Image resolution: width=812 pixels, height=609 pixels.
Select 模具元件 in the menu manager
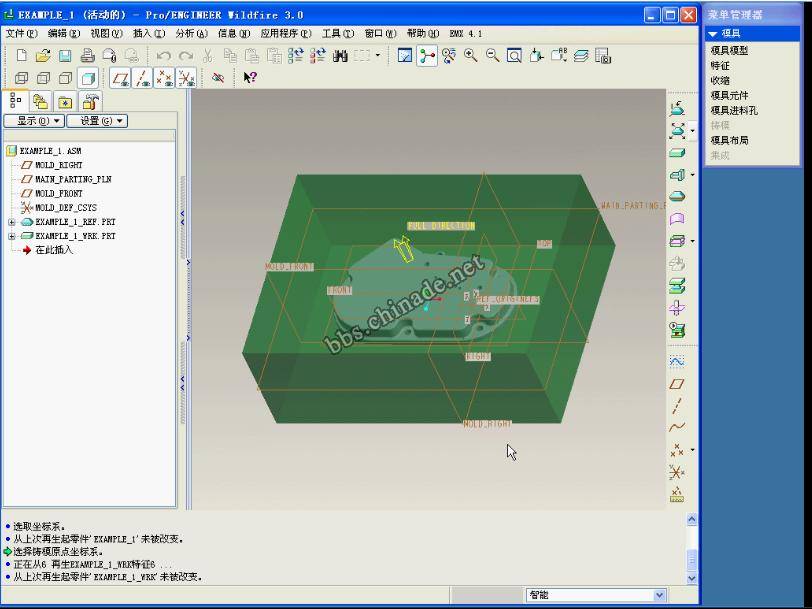[x=729, y=95]
